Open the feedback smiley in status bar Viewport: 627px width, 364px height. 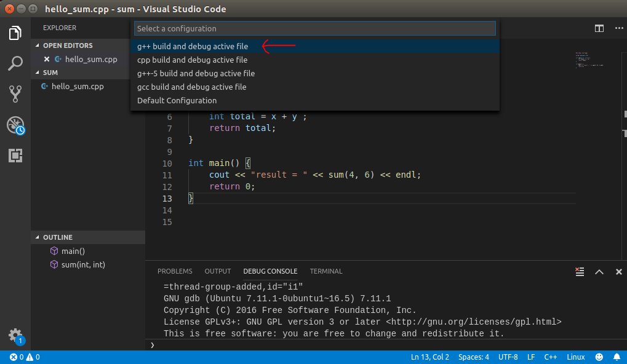599,357
